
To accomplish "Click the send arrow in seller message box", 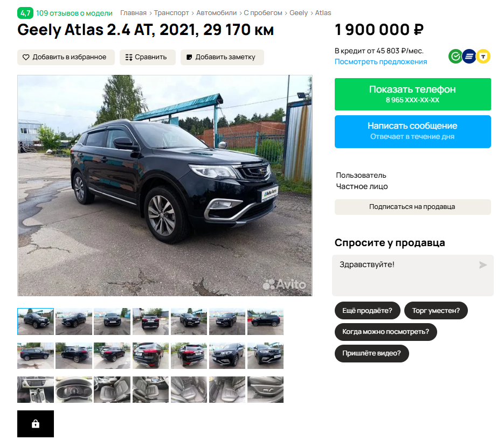I will point(483,265).
